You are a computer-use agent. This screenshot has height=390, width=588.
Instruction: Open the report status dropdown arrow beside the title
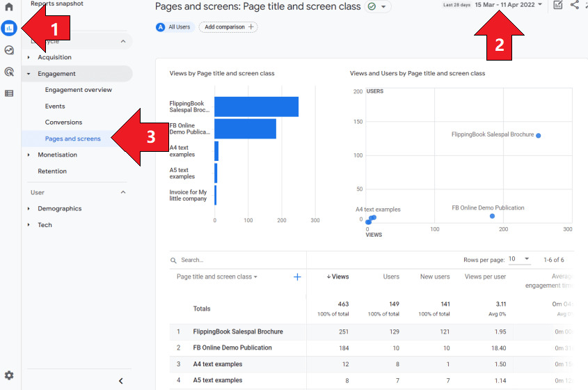383,7
